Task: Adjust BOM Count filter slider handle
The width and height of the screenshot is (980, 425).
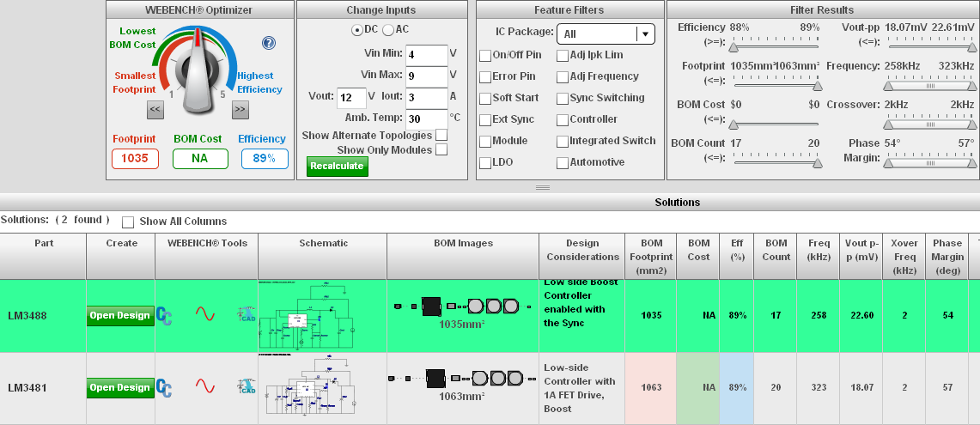Action: pyautogui.click(x=819, y=163)
